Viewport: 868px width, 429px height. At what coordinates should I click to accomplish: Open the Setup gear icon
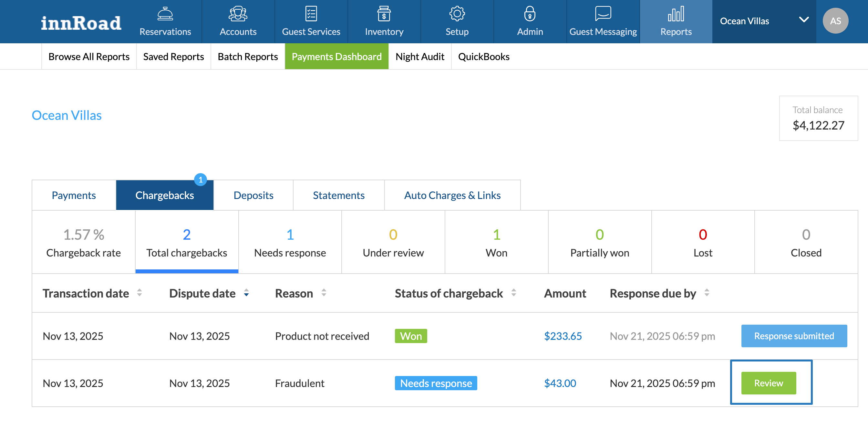[457, 14]
